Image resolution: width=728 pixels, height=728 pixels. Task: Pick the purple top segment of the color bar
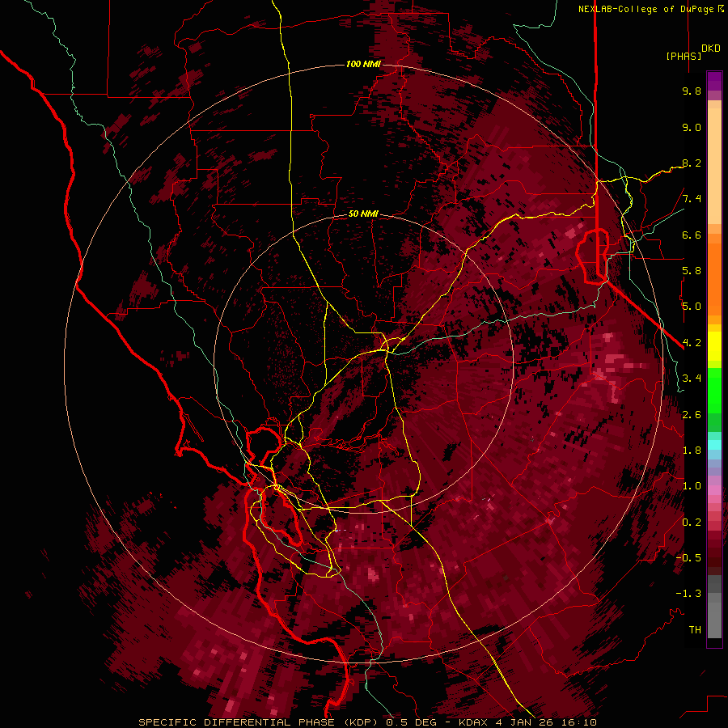click(714, 81)
